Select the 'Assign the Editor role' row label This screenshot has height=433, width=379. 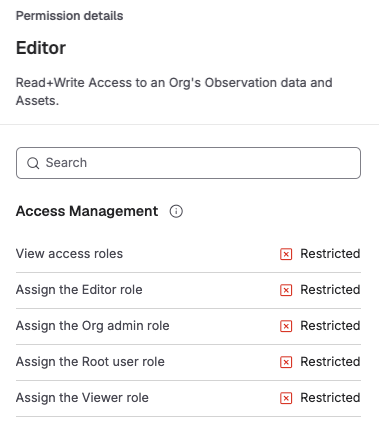(x=79, y=290)
